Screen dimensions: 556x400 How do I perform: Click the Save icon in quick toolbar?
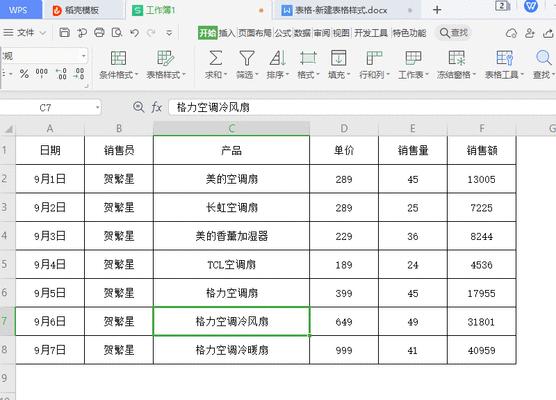[65, 33]
